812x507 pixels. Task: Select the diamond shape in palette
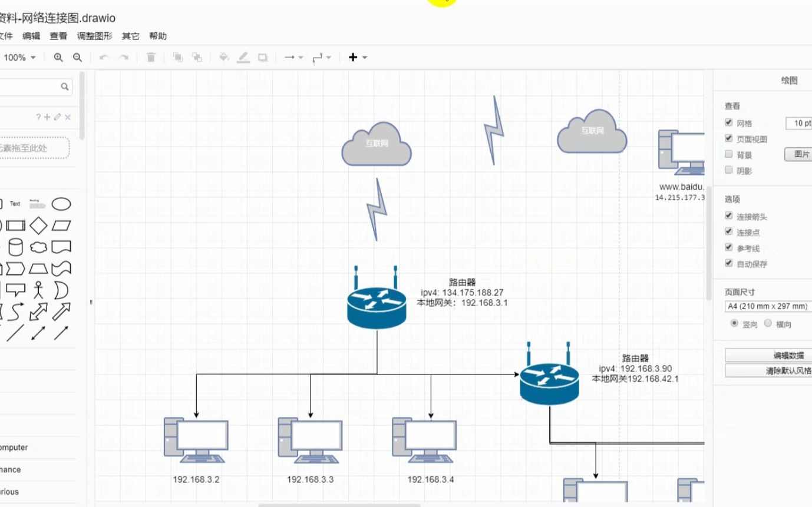(x=38, y=225)
